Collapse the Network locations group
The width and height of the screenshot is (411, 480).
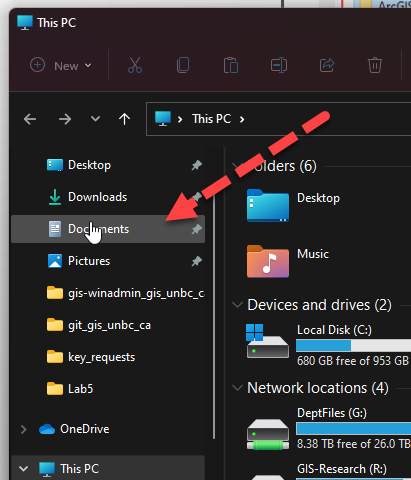pos(237,388)
